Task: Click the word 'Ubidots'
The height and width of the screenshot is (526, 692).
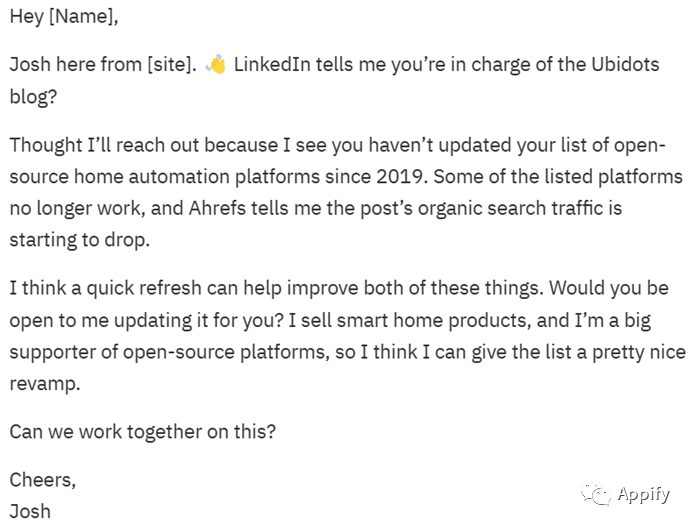Action: pos(625,64)
